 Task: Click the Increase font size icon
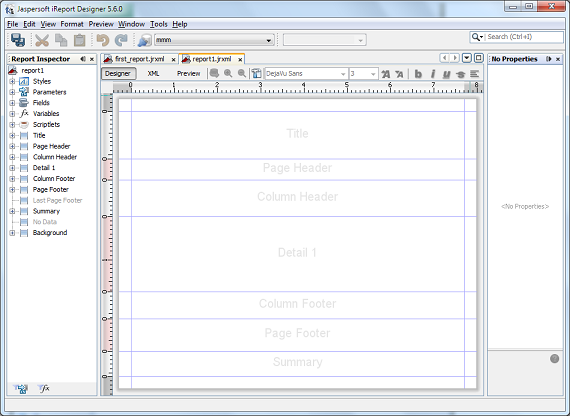(386, 74)
